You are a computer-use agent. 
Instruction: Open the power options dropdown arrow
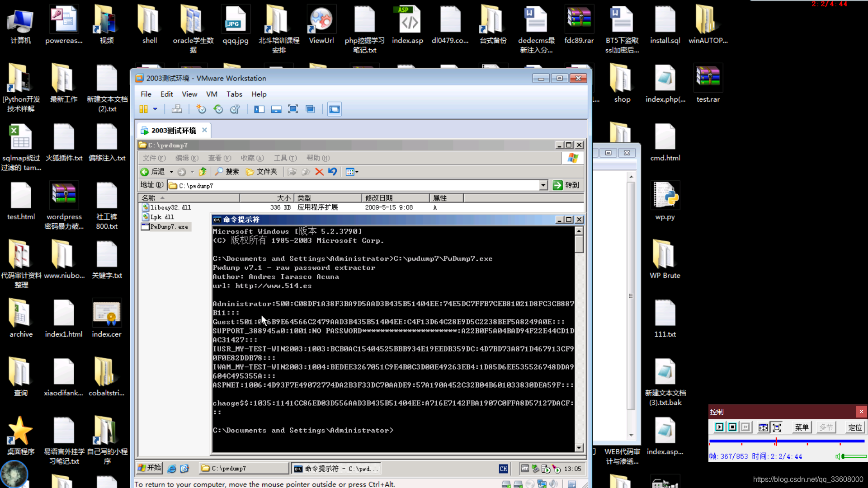pyautogui.click(x=155, y=109)
